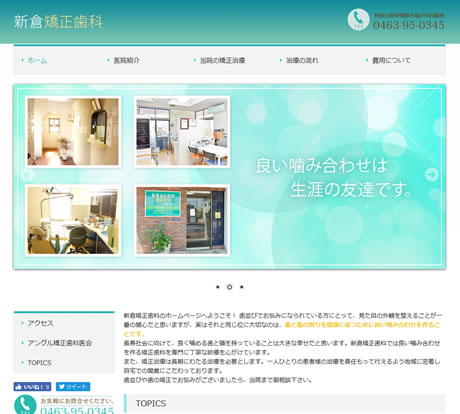Click the slider's next arrow icon
The width and height of the screenshot is (460, 414).
[432, 174]
